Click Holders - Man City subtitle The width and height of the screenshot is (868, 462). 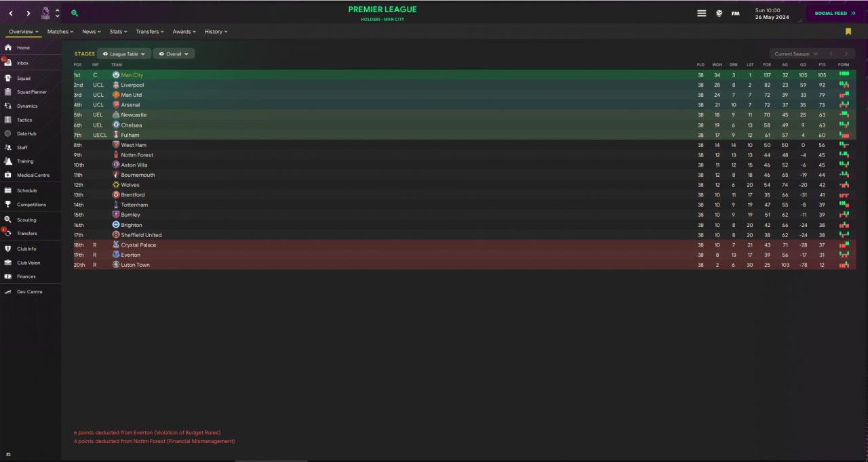click(382, 19)
